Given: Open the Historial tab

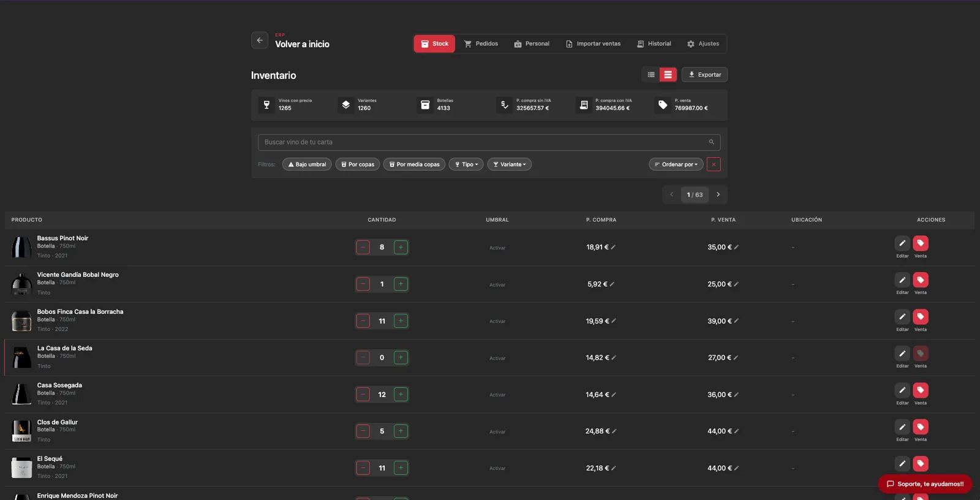Looking at the screenshot, I should click(x=654, y=44).
